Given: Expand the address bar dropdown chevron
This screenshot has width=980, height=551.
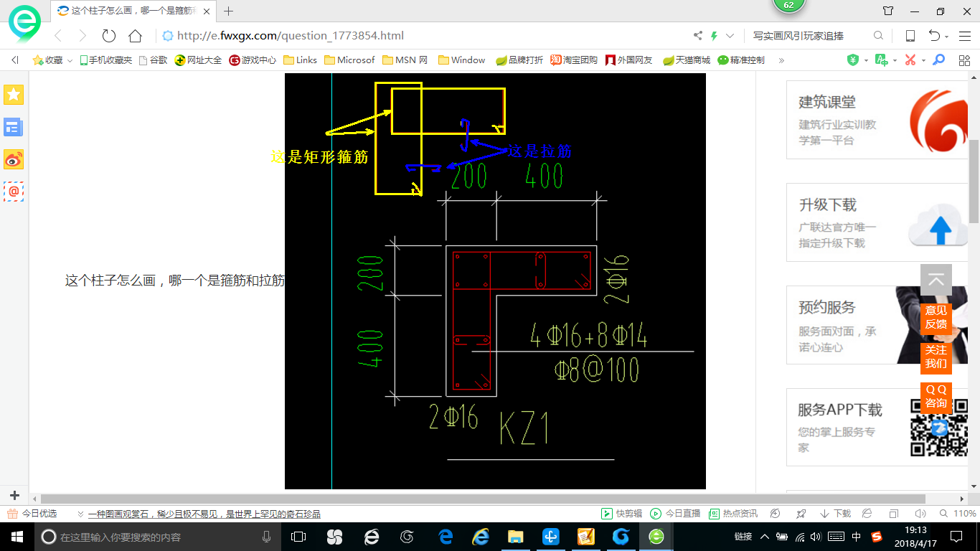Looking at the screenshot, I should tap(730, 36).
